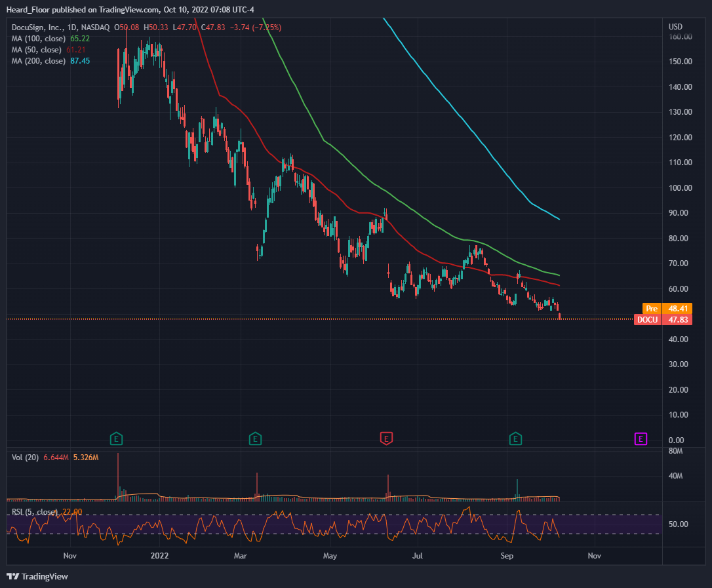Click the 80M volume axis label
Image resolution: width=712 pixels, height=588 pixels.
676,451
